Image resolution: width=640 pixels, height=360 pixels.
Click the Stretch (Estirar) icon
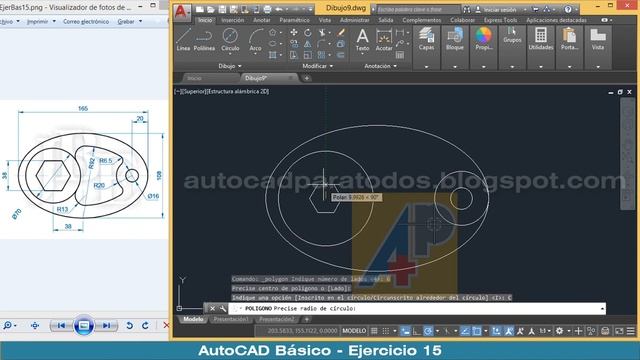click(293, 55)
